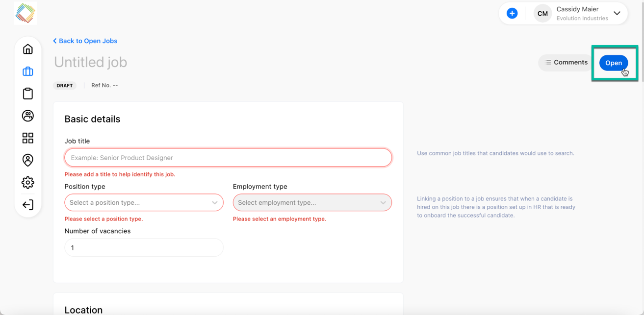Click the logout arrow sidebar icon

28,205
